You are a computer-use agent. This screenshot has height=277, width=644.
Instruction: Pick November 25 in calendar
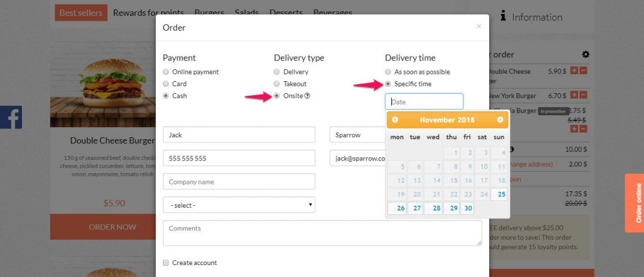tap(499, 195)
